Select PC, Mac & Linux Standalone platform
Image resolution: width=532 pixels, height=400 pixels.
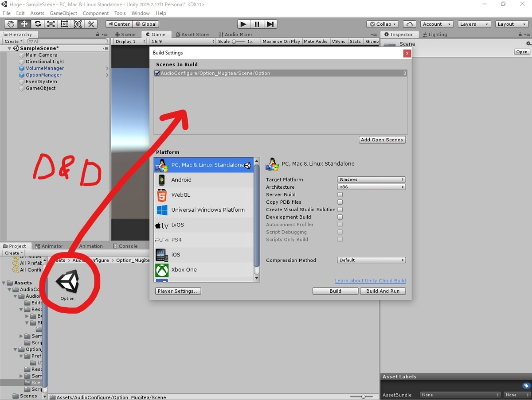pos(204,165)
